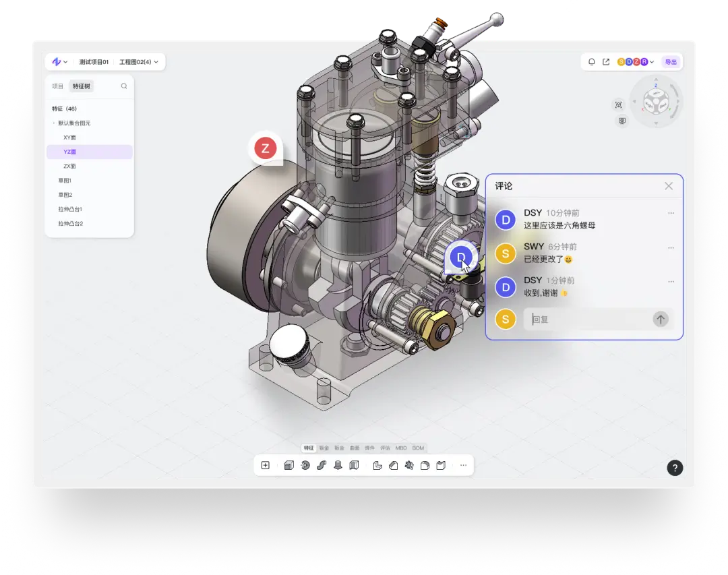Open options for DSY's 1分钟前 comment
The width and height of the screenshot is (728, 575).
[671, 282]
